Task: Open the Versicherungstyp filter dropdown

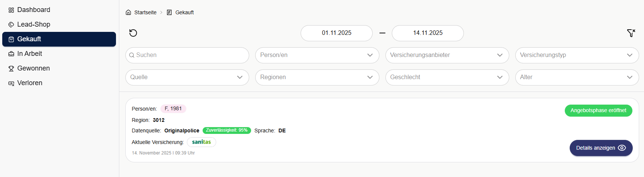Action: click(x=577, y=55)
